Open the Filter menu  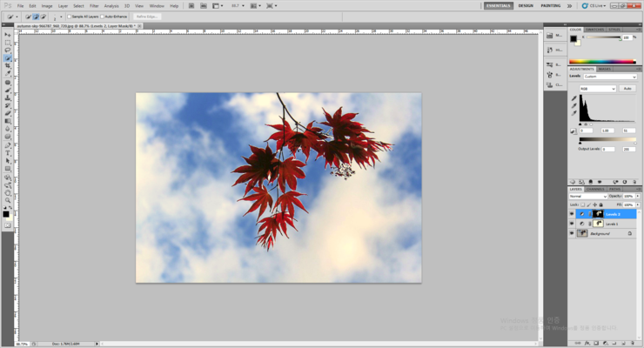coord(94,6)
